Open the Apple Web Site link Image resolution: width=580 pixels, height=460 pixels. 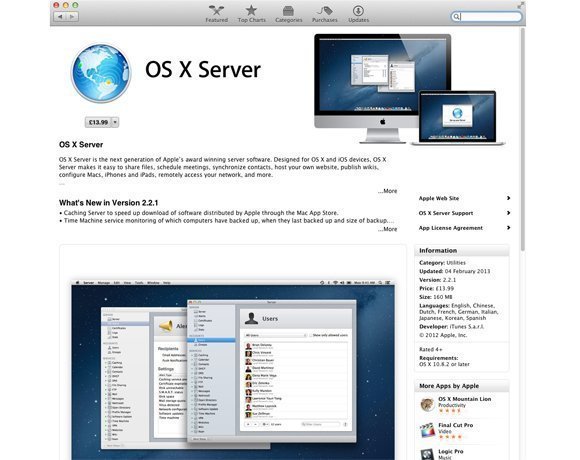[464, 198]
